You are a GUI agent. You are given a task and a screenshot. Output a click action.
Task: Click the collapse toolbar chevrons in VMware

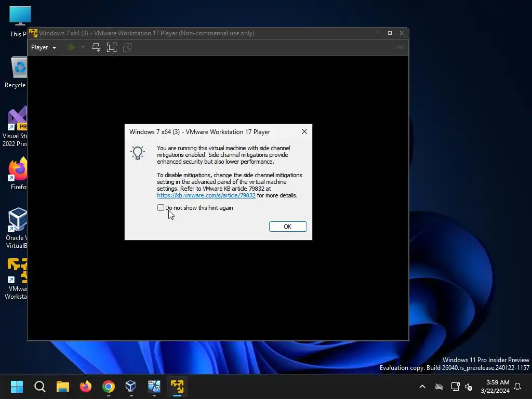point(401,47)
